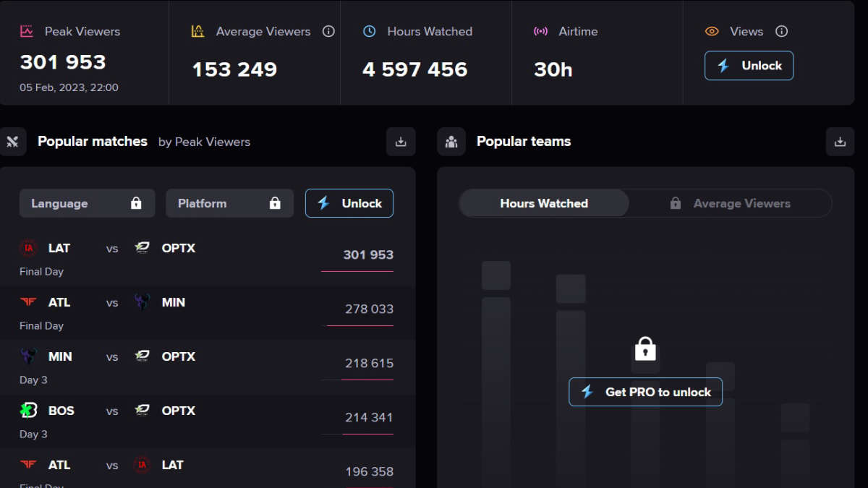
Task: Click the Unlock button for Views
Action: [x=749, y=65]
